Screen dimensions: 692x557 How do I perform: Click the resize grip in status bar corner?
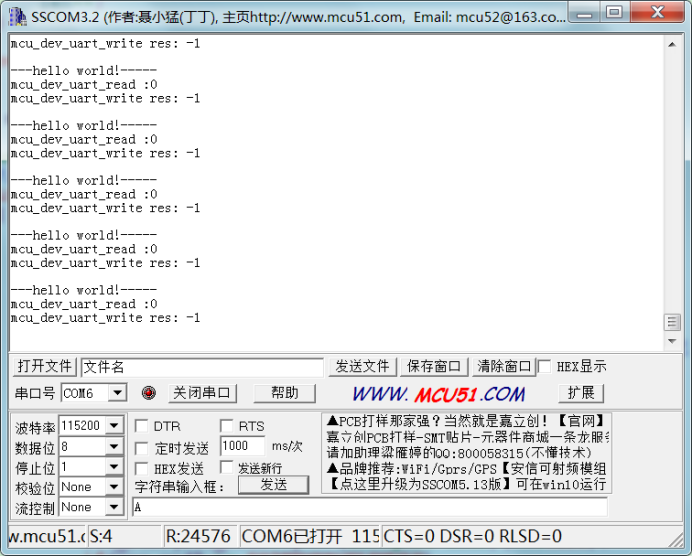pyautogui.click(x=676, y=540)
